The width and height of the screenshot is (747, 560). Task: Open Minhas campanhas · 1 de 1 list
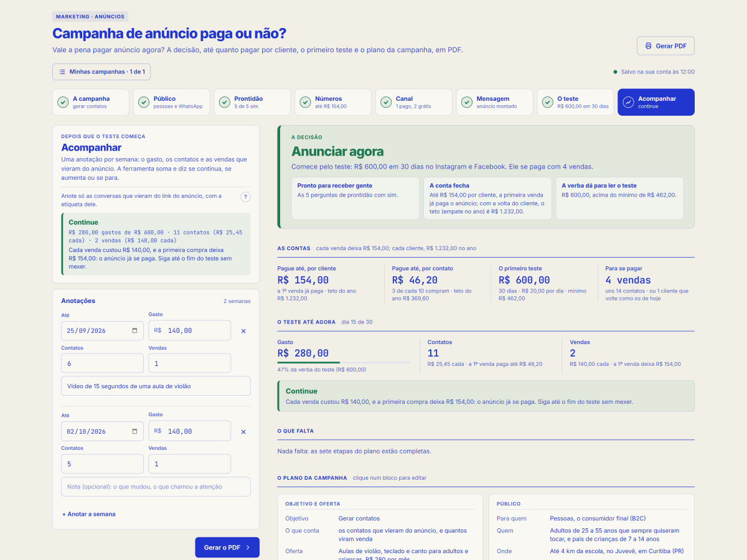pos(101,72)
